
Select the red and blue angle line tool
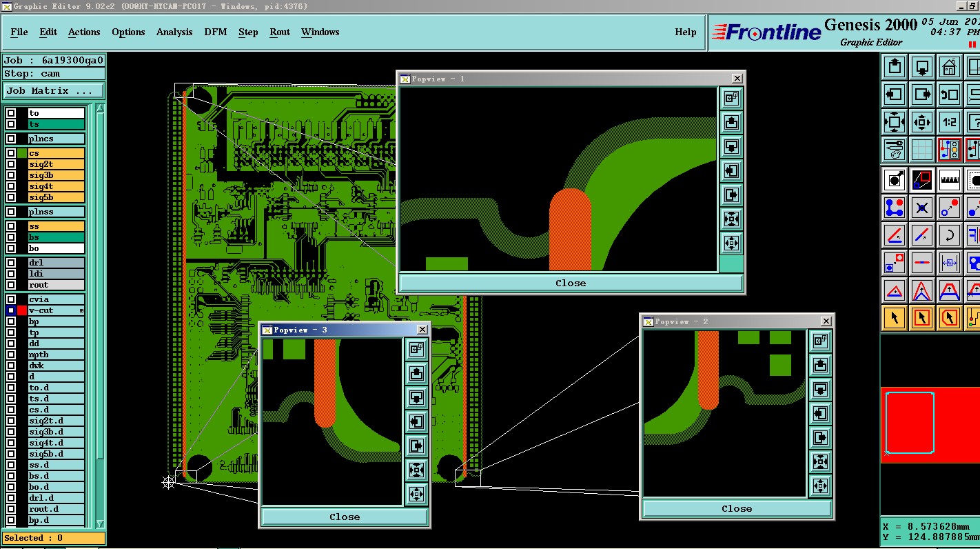(895, 235)
